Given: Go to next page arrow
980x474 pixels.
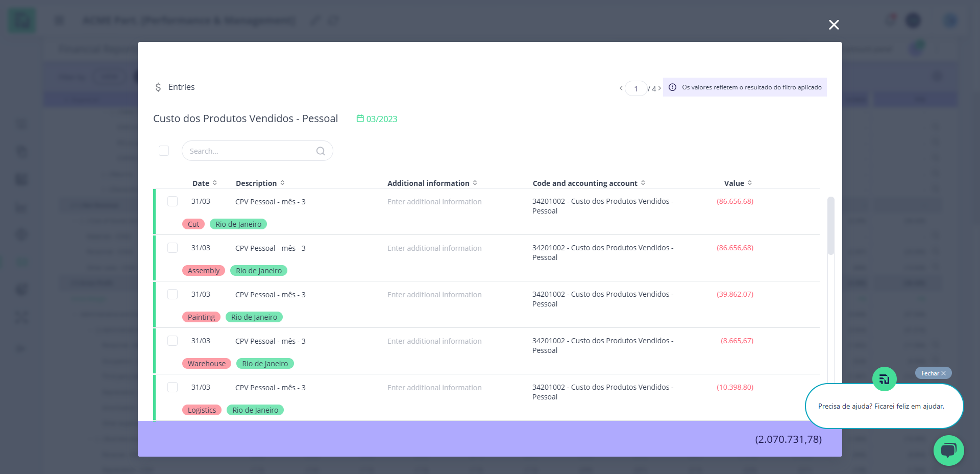Looking at the screenshot, I should [659, 88].
